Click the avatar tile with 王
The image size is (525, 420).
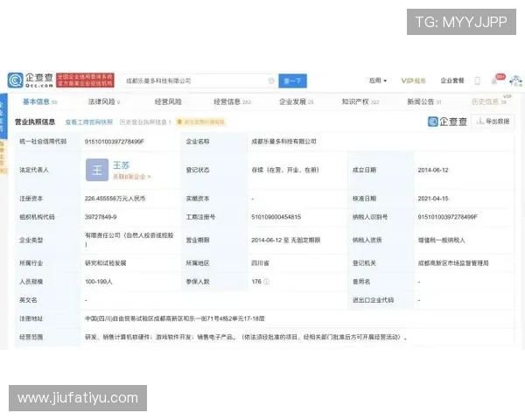pos(97,170)
